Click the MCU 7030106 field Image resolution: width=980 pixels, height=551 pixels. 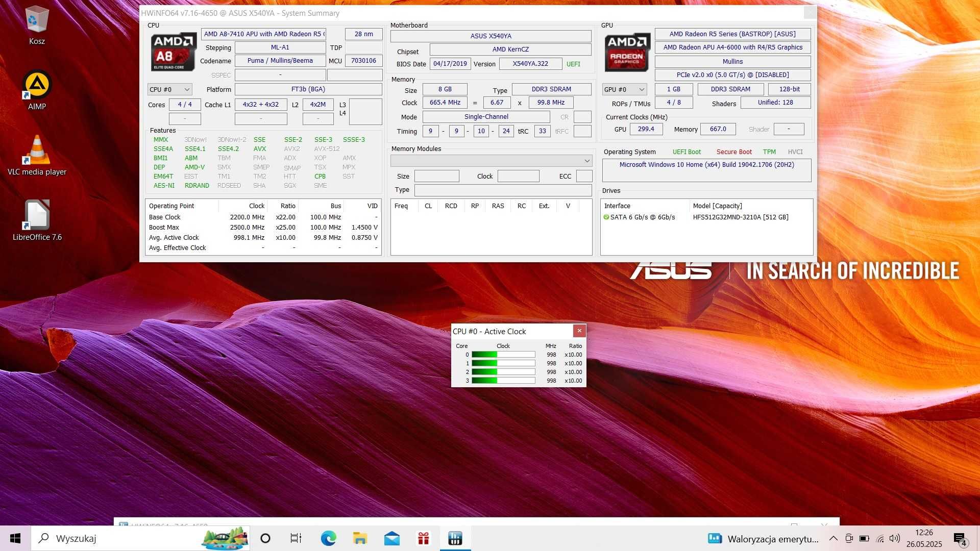(363, 61)
